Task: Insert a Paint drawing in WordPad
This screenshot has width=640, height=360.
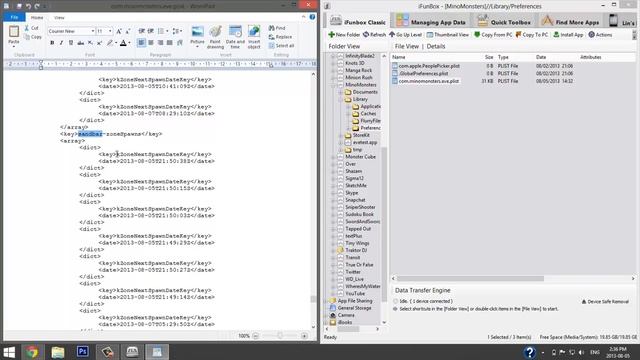Action: 215,37
